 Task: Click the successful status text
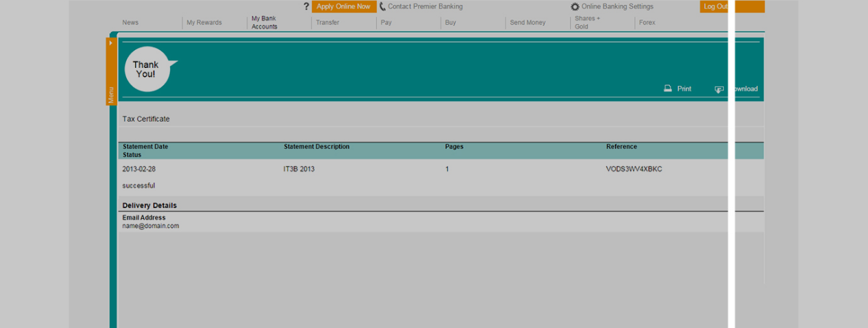coord(138,185)
